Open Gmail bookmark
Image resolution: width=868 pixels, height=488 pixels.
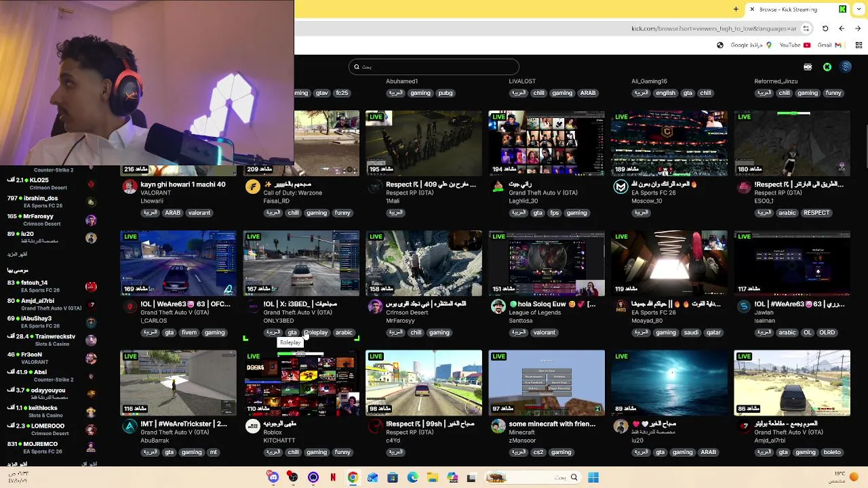pyautogui.click(x=829, y=45)
